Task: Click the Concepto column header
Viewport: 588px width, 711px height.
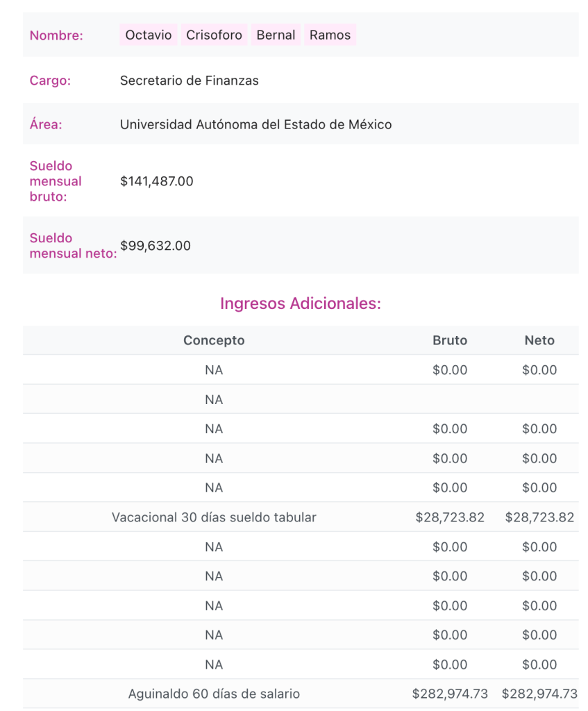Action: coord(214,340)
